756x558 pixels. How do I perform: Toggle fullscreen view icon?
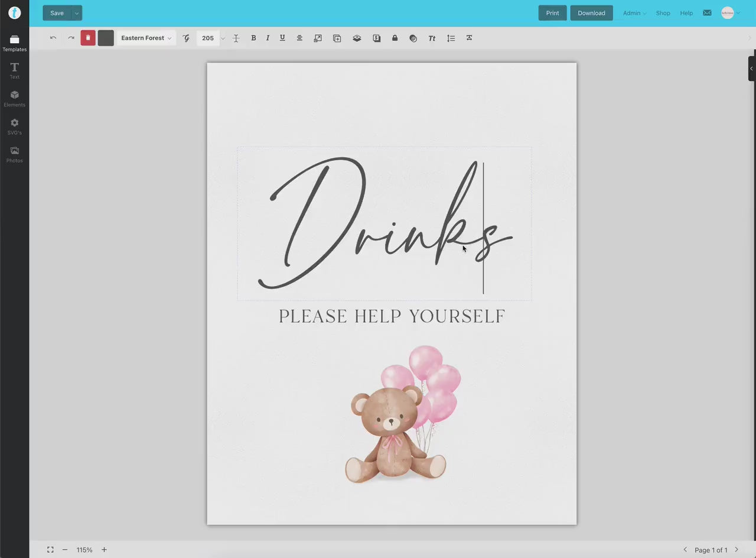point(50,550)
